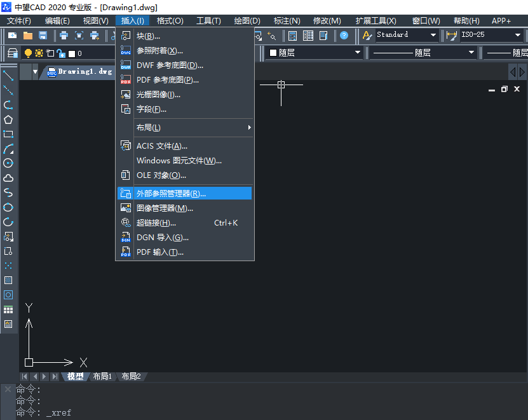The width and height of the screenshot is (528, 420).
Task: Click in the command line input area
Action: 254,413
